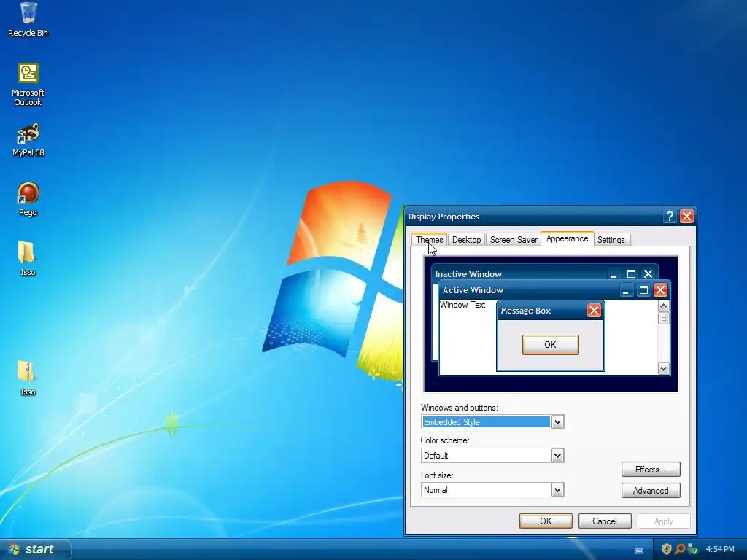Select the MyPal 68 browser shortcut

(x=28, y=140)
